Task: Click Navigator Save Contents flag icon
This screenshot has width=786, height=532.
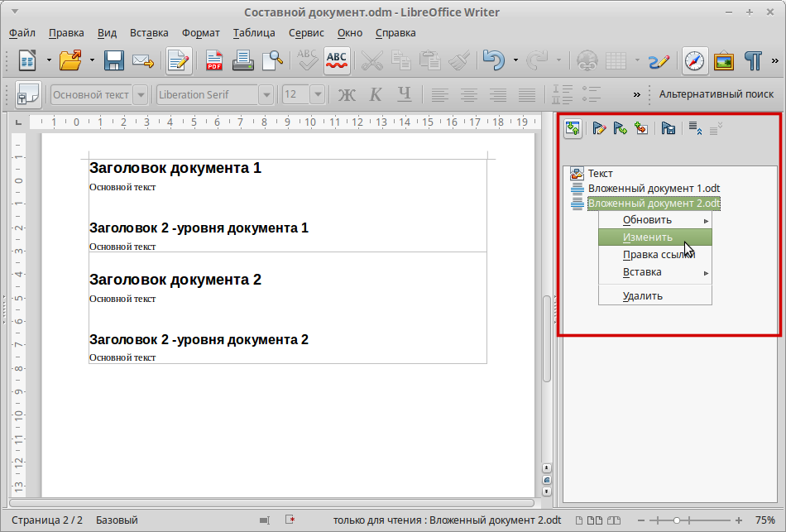Action: (x=668, y=128)
